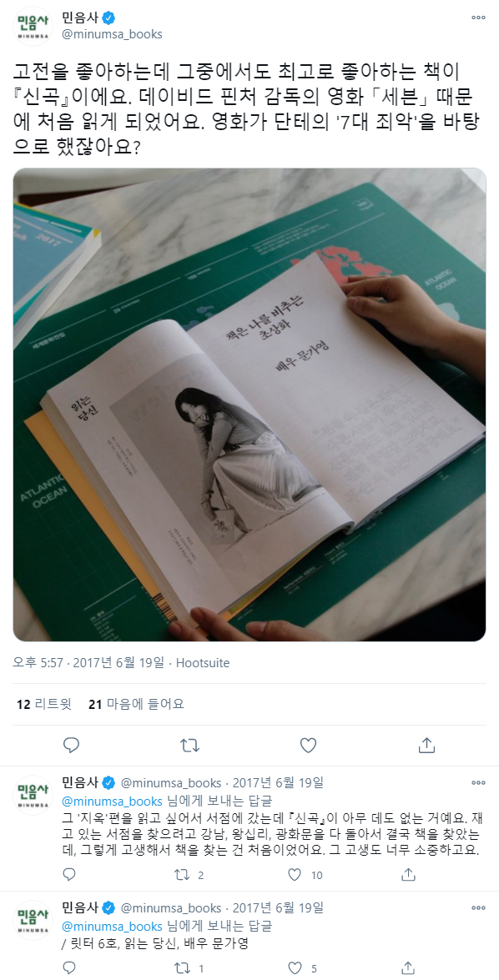View the 12 리트윗 list
499x980 pixels.
coord(43,705)
